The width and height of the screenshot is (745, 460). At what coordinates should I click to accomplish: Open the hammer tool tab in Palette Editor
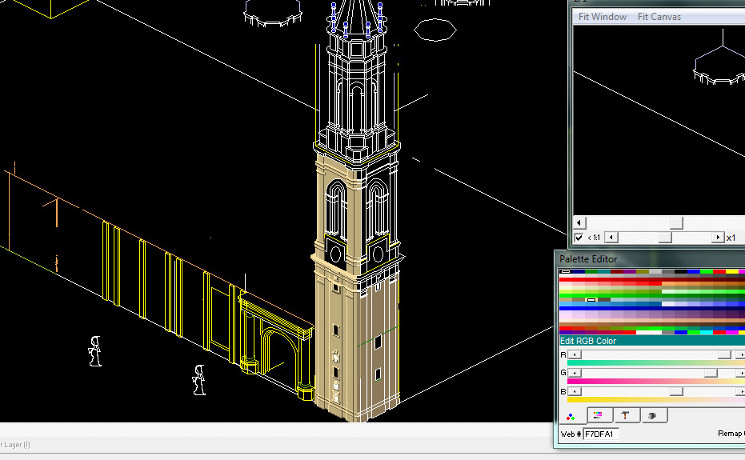pos(625,415)
